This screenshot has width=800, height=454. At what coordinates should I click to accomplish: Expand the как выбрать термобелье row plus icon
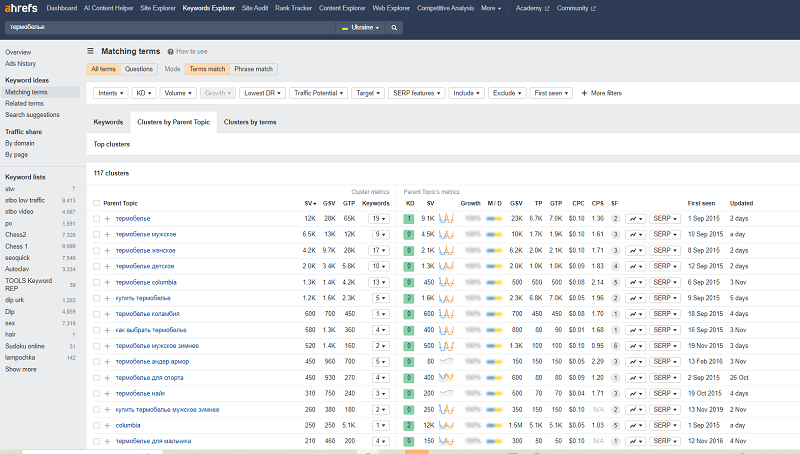[107, 331]
